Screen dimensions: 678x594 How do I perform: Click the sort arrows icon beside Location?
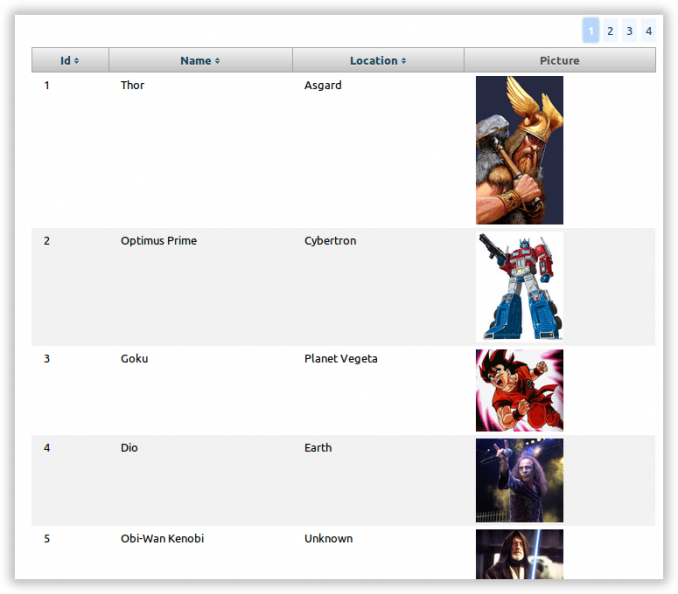(x=403, y=61)
